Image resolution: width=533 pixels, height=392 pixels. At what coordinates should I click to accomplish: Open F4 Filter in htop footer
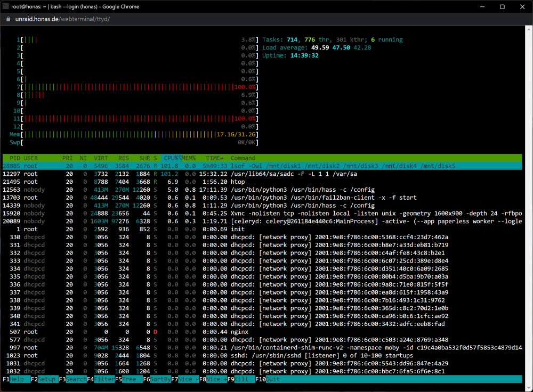tap(101, 379)
